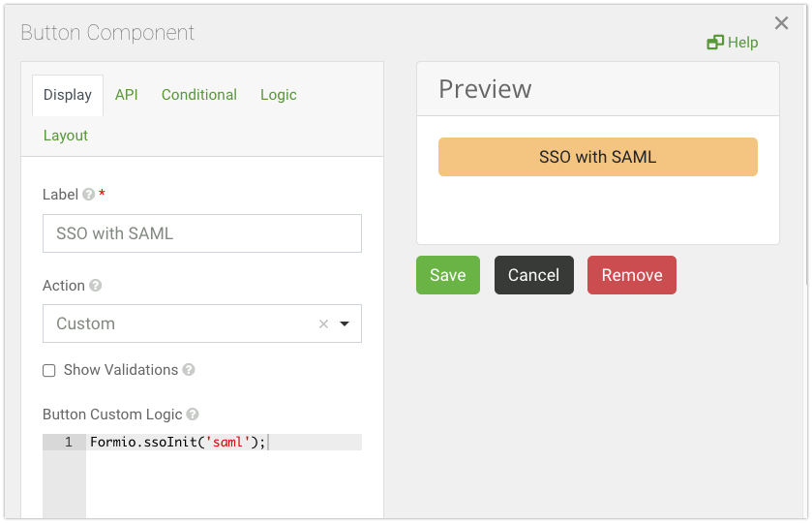812x523 pixels.
Task: Click the Button Custom Logic help icon
Action: click(193, 415)
